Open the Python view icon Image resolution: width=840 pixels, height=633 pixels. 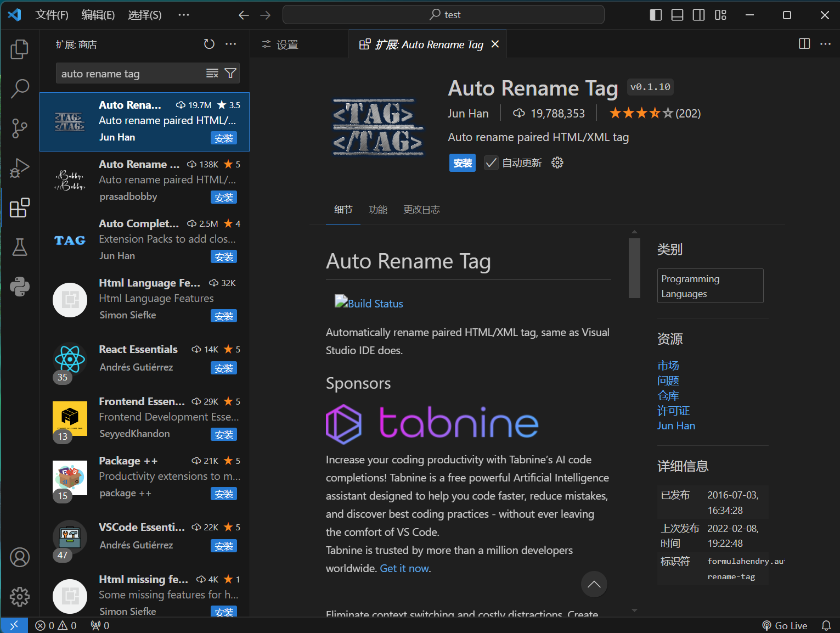[20, 287]
